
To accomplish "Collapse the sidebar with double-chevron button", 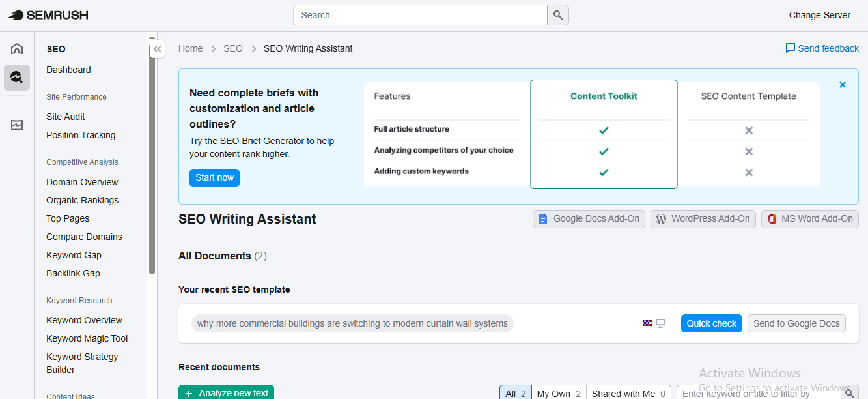I will 157,49.
